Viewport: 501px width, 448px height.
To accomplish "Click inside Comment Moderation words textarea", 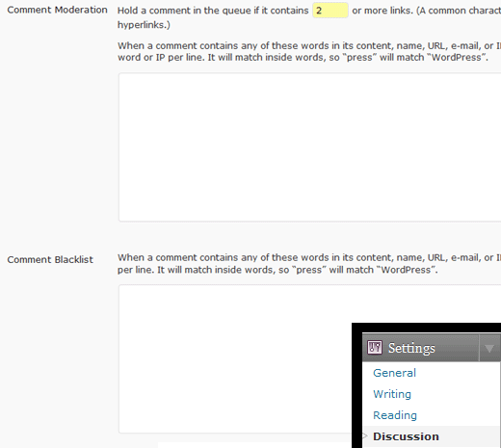I will pyautogui.click(x=310, y=147).
